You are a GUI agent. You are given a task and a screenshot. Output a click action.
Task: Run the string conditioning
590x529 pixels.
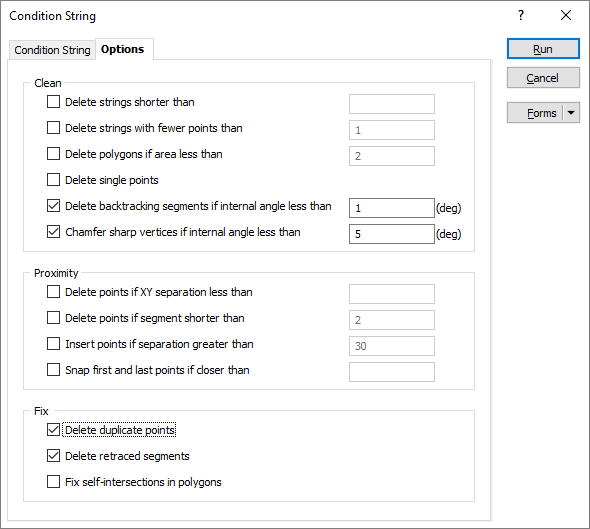click(543, 49)
